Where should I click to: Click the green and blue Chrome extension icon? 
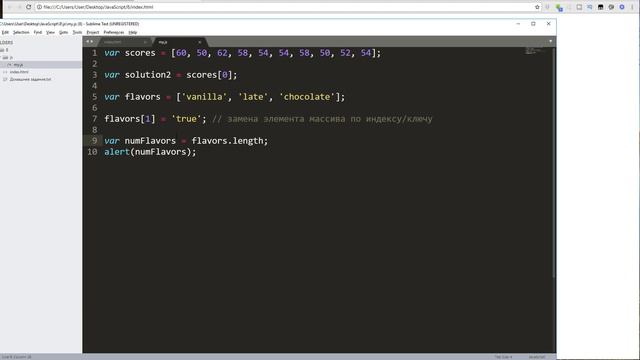click(559, 7)
